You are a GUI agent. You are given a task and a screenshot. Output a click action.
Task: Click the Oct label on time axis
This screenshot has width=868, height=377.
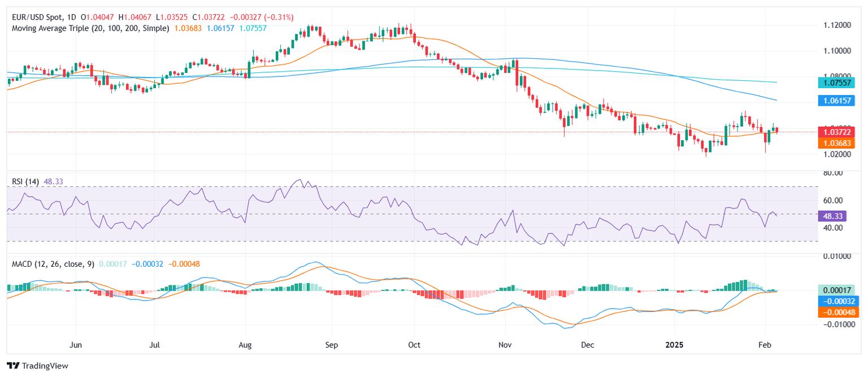[414, 344]
